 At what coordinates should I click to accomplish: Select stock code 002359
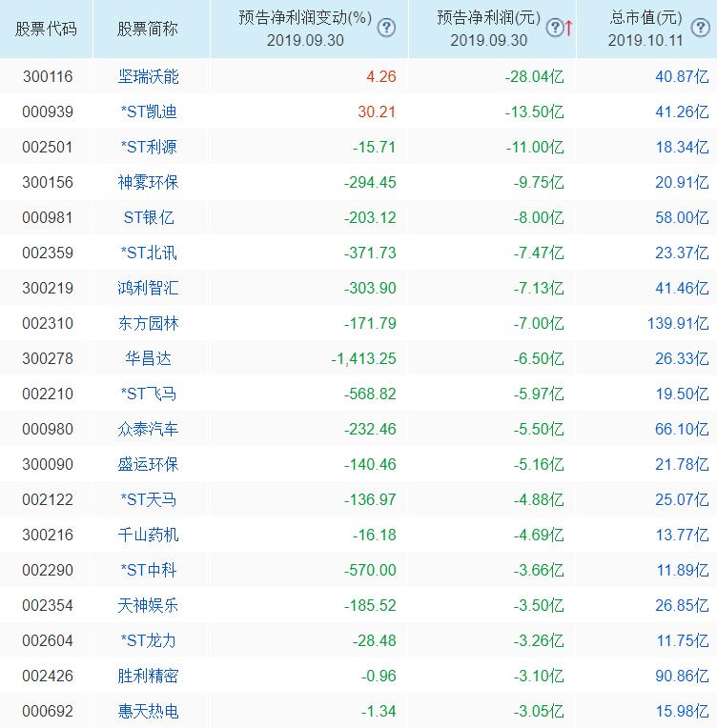tap(48, 253)
